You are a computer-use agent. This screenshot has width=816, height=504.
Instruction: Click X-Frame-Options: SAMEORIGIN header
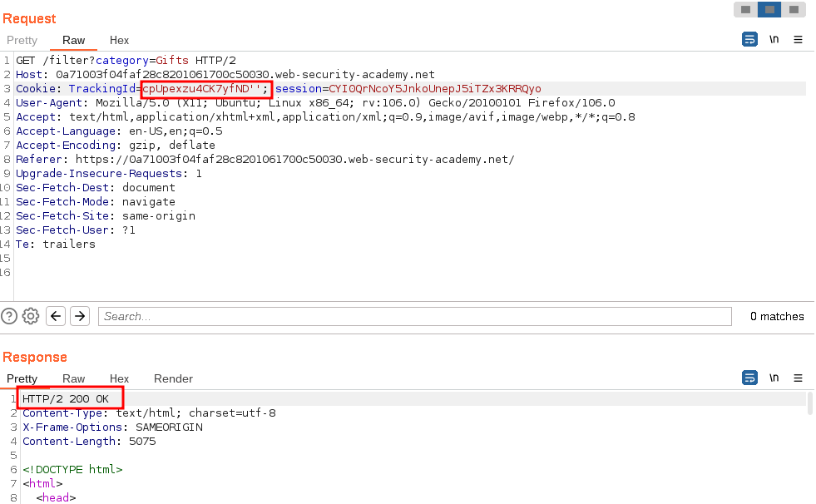(x=113, y=427)
